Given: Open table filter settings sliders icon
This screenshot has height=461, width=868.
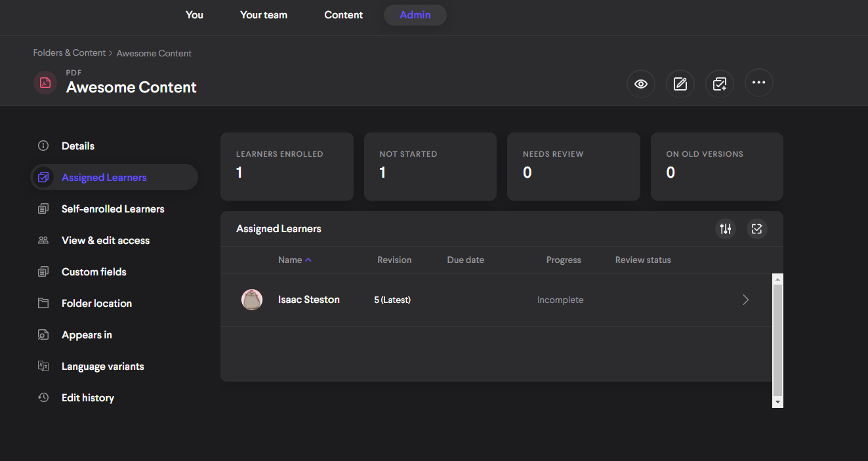Looking at the screenshot, I should coord(726,229).
